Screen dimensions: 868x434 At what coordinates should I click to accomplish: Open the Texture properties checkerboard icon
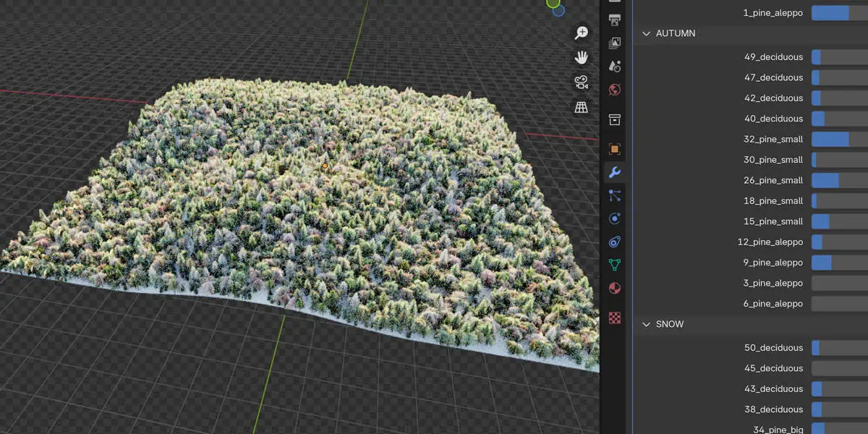click(615, 318)
